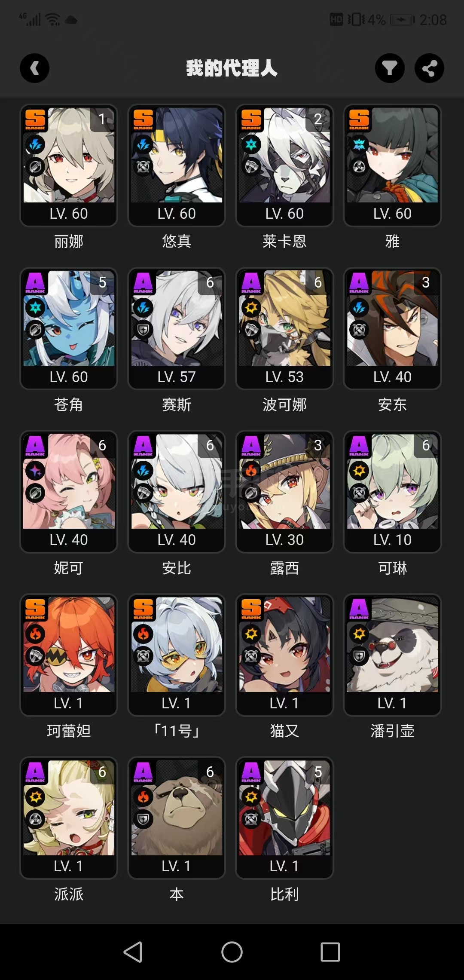Tap the recent apps square button
Viewport: 464px width, 980px height.
pyautogui.click(x=330, y=952)
